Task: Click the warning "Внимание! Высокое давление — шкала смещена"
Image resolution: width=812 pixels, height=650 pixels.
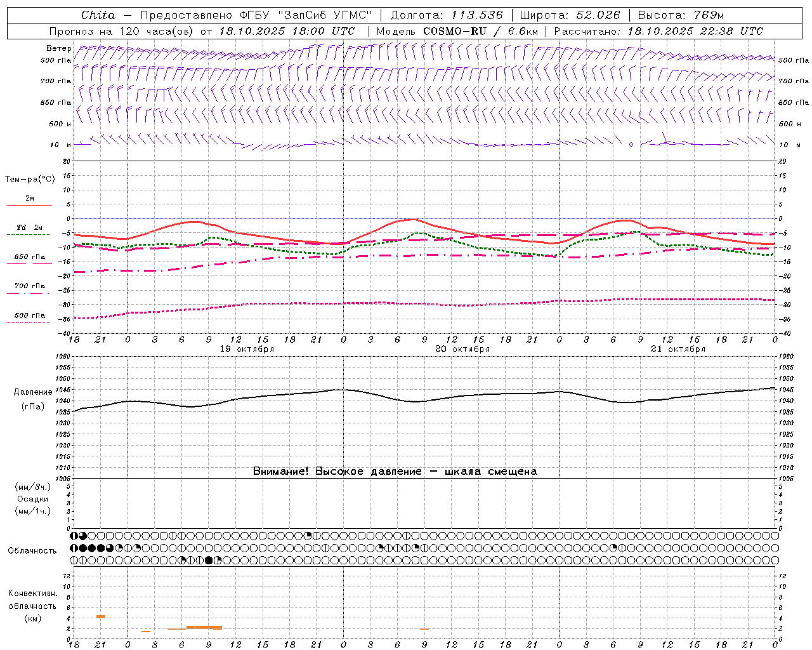Action: coord(395,472)
